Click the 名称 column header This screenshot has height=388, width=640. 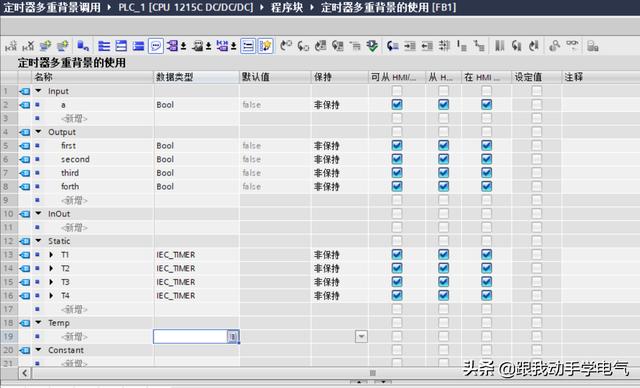point(93,77)
